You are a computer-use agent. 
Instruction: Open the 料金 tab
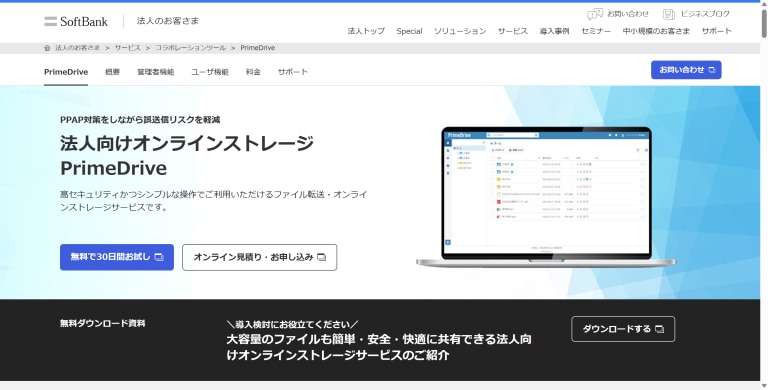253,72
